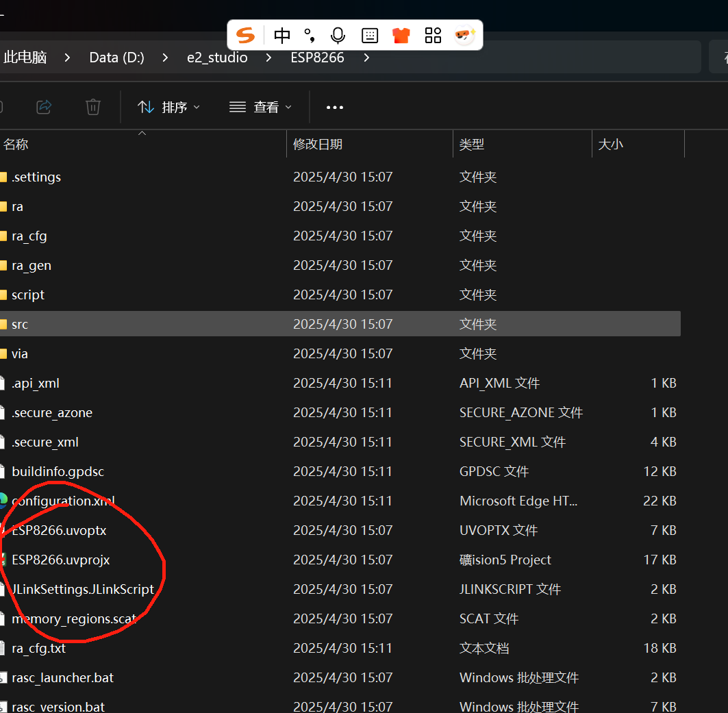Click the Sogou S logo icon
Viewport: 728px width, 713px height.
[246, 36]
